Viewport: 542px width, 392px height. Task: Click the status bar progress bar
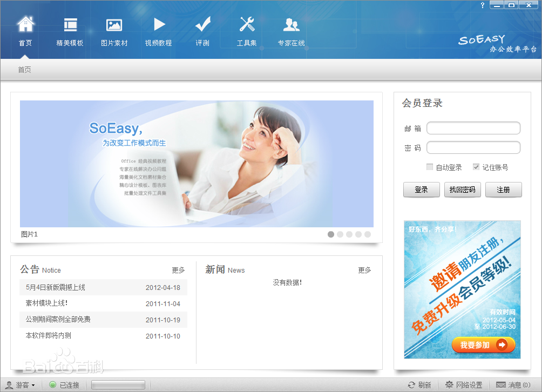(118, 385)
